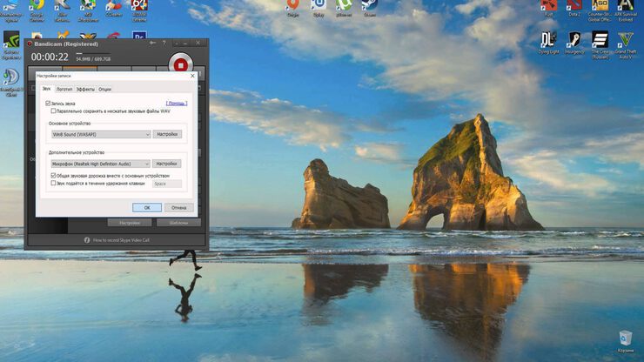The image size is (644, 362).
Task: Select the Dying Light desktop icon
Action: pyautogui.click(x=549, y=43)
